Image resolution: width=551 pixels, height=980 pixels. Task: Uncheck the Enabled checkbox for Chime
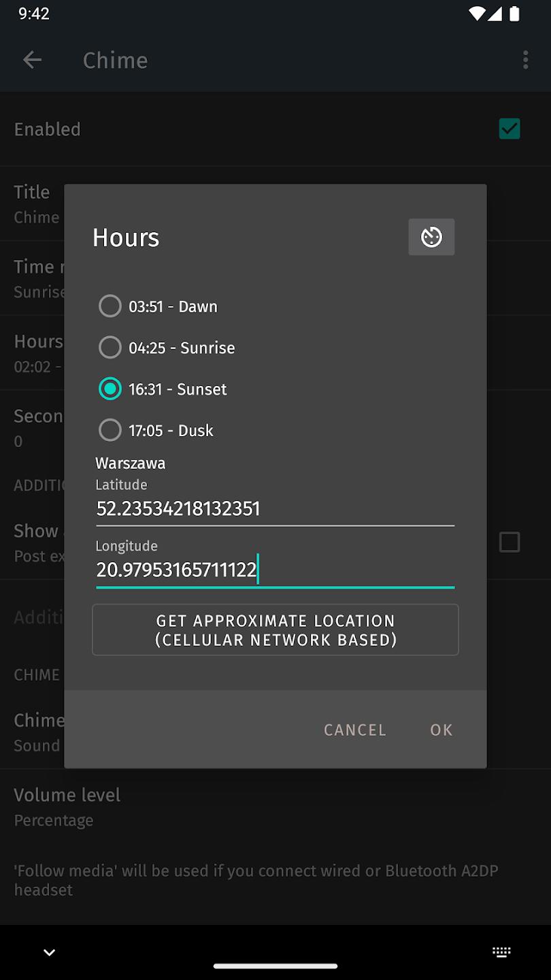[x=510, y=129]
